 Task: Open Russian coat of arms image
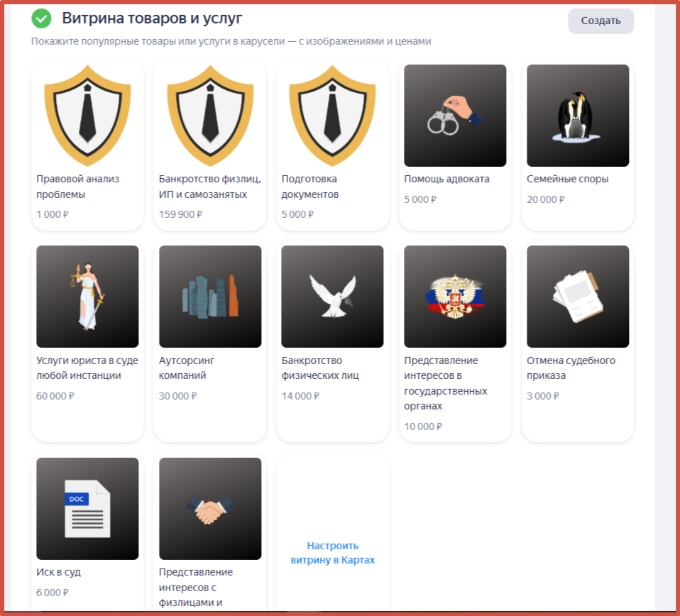coord(455,297)
